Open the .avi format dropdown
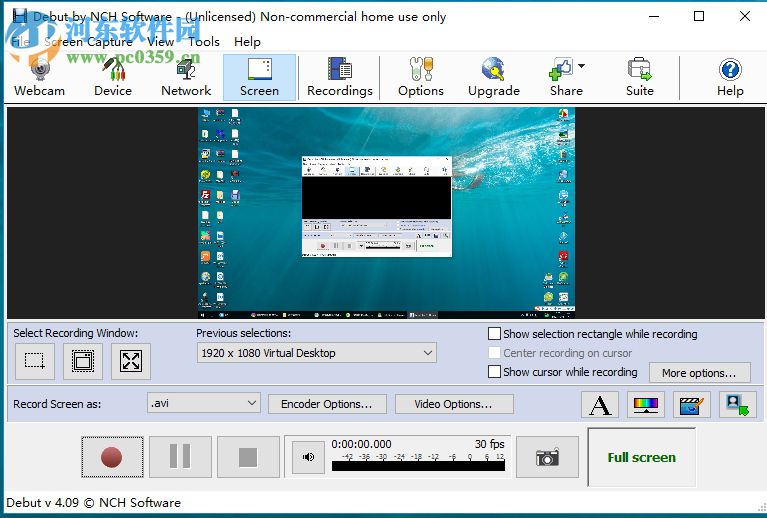 pos(203,403)
